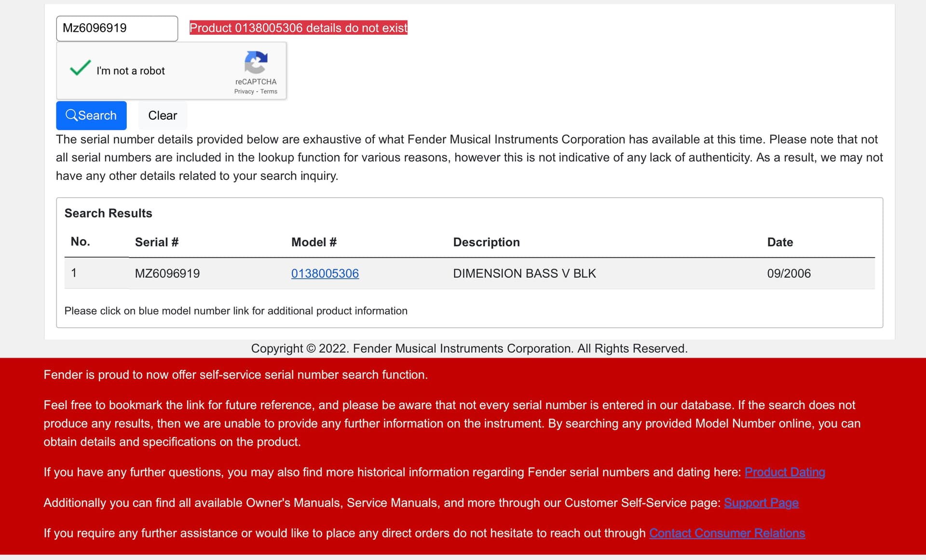Click the serial number input field

pyautogui.click(x=117, y=28)
